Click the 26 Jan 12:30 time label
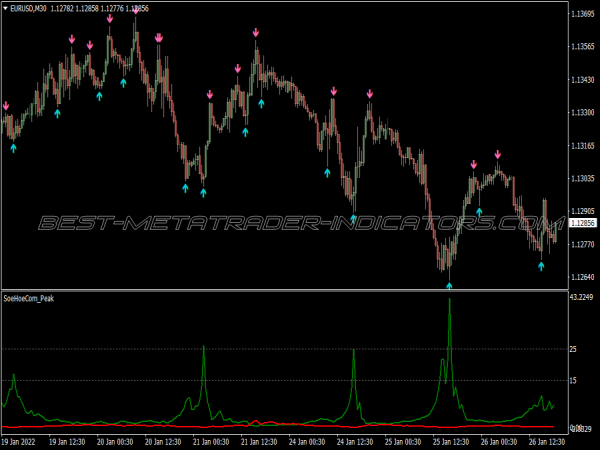The width and height of the screenshot is (600, 450). 547,442
